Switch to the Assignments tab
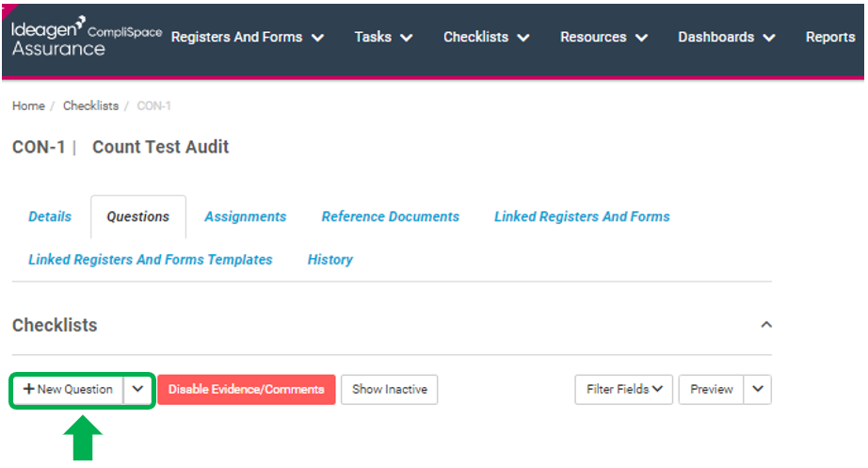Screen dimensions: 868x468 tap(245, 217)
